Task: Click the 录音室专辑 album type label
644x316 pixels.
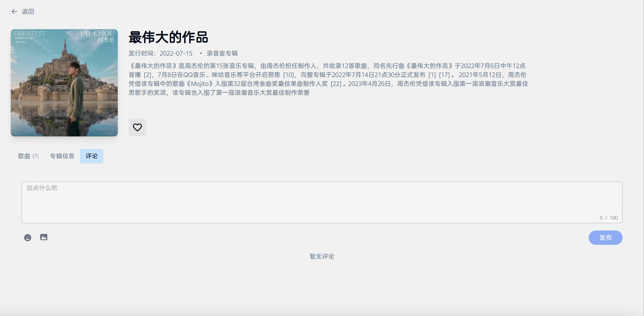Action: click(x=222, y=53)
